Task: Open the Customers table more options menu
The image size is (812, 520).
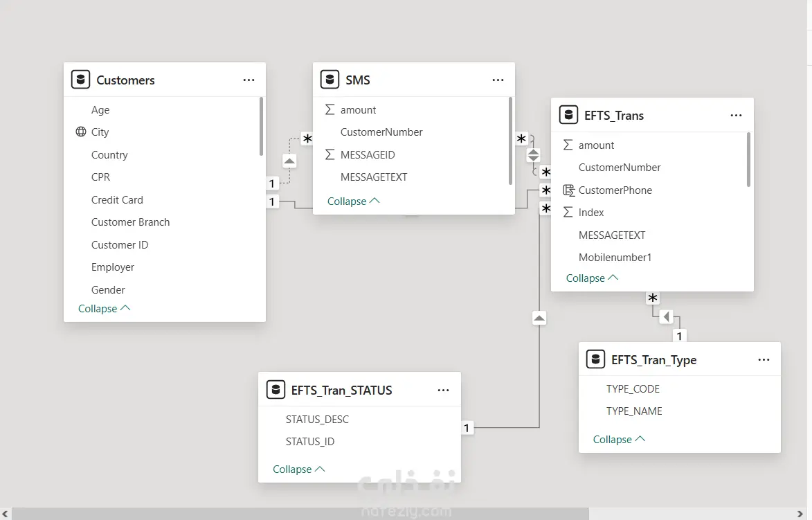Action: (249, 80)
